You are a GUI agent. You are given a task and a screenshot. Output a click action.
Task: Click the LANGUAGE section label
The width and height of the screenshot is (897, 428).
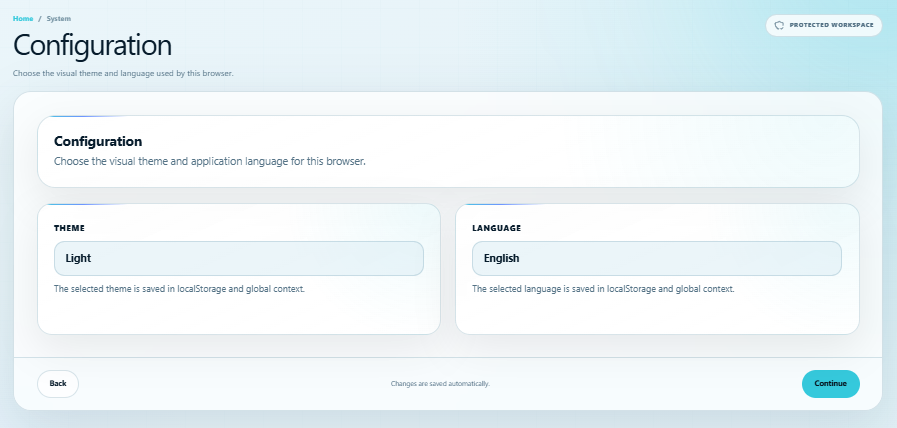(x=497, y=228)
